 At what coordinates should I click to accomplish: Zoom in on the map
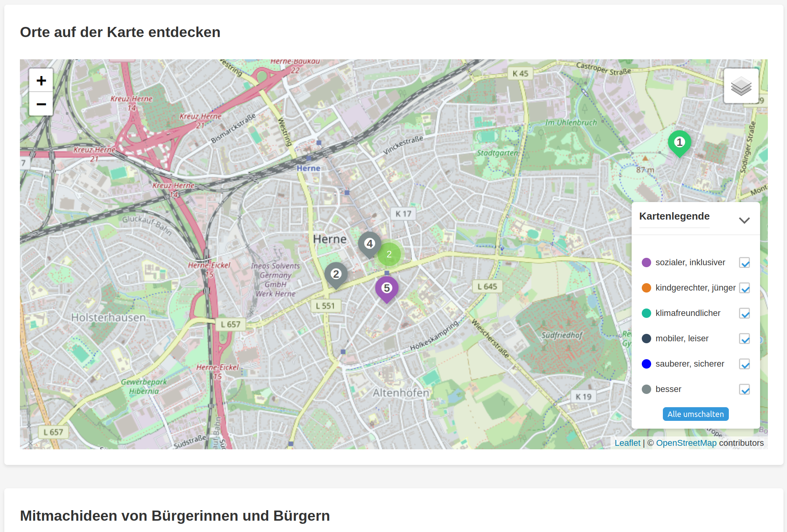tap(41, 81)
